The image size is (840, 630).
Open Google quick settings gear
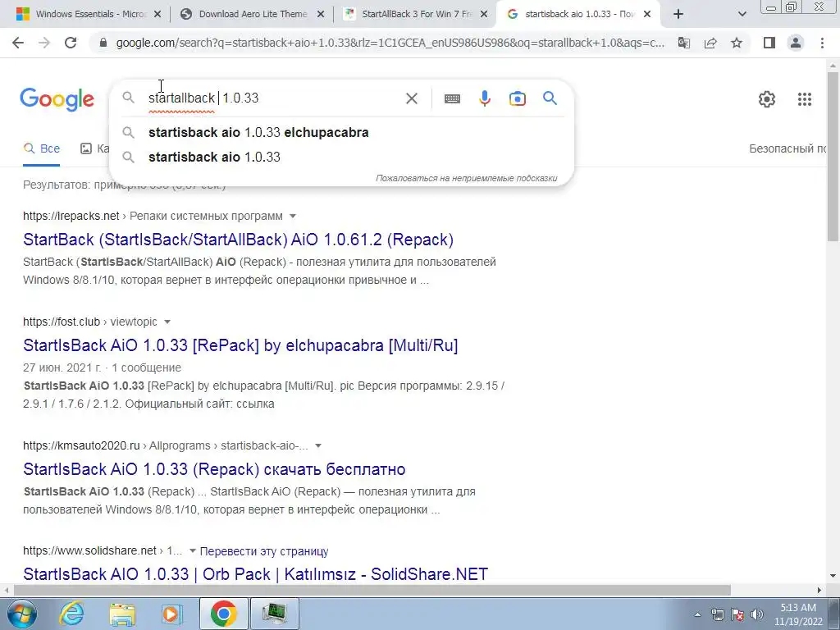pyautogui.click(x=767, y=99)
